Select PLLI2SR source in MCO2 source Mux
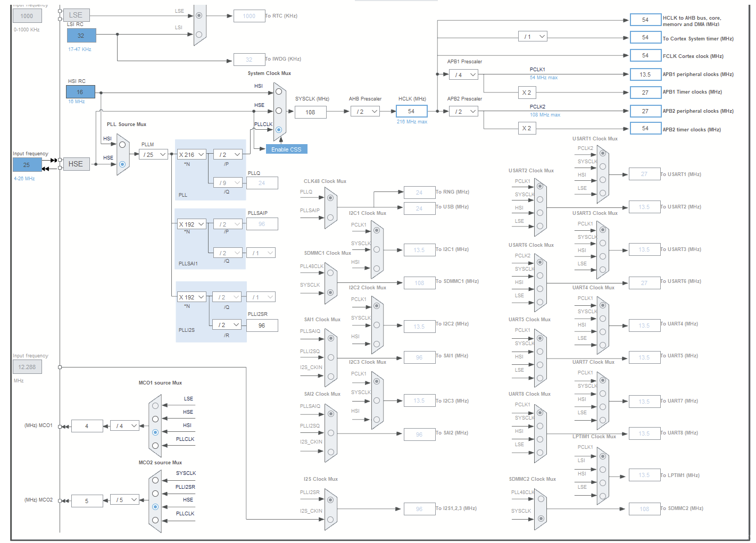Screen dimensions: 756x543 [x=155, y=494]
